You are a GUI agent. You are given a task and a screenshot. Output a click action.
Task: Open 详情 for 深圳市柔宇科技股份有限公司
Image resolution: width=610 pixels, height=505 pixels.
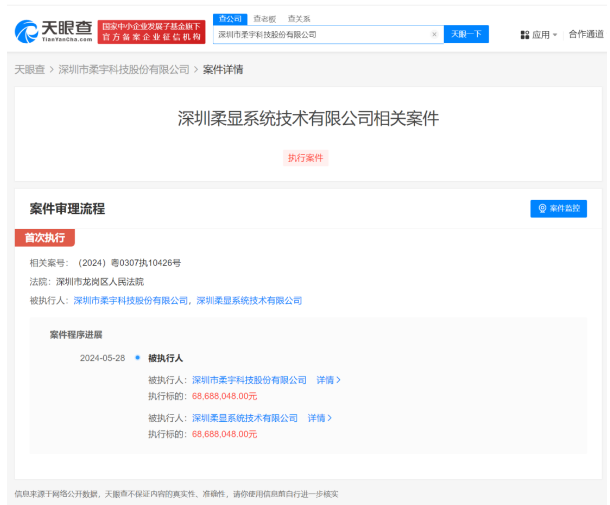pyautogui.click(x=328, y=380)
